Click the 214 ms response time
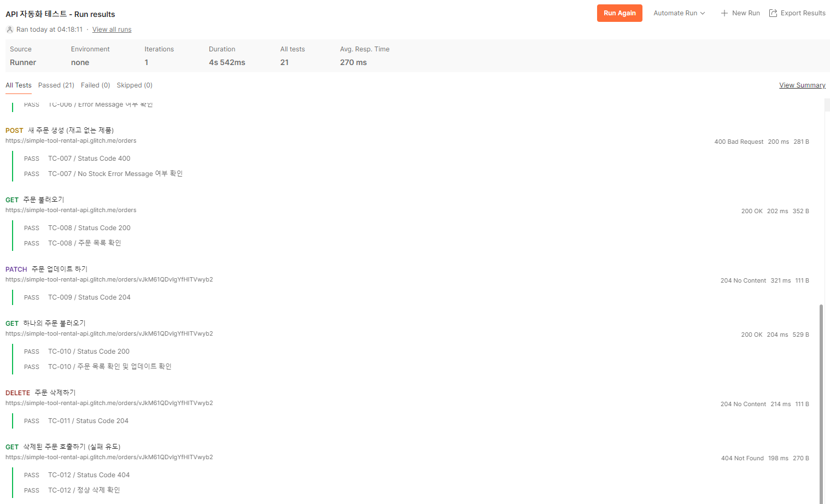 point(781,404)
